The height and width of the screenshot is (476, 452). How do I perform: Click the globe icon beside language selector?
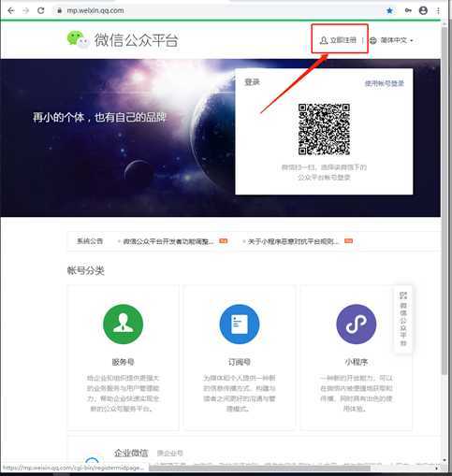point(373,40)
